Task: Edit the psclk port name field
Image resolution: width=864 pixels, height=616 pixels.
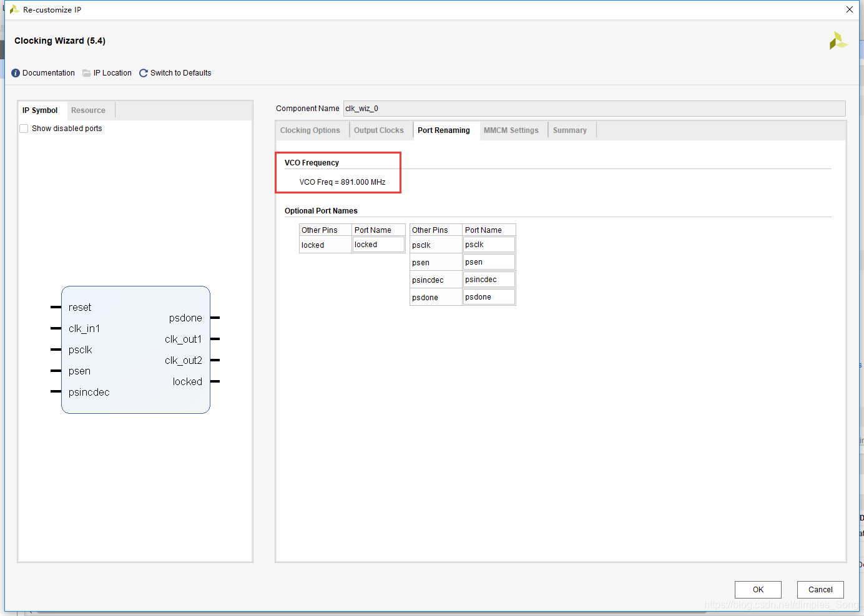Action: click(489, 245)
